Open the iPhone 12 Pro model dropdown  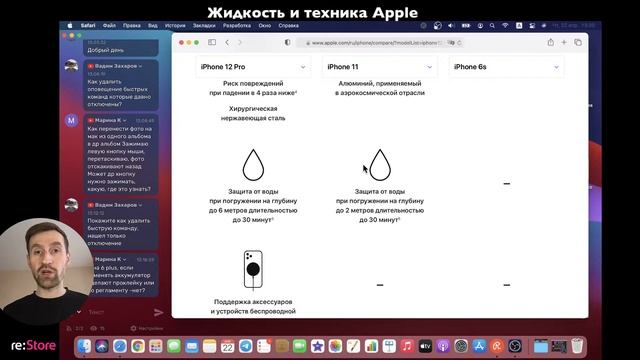(253, 67)
